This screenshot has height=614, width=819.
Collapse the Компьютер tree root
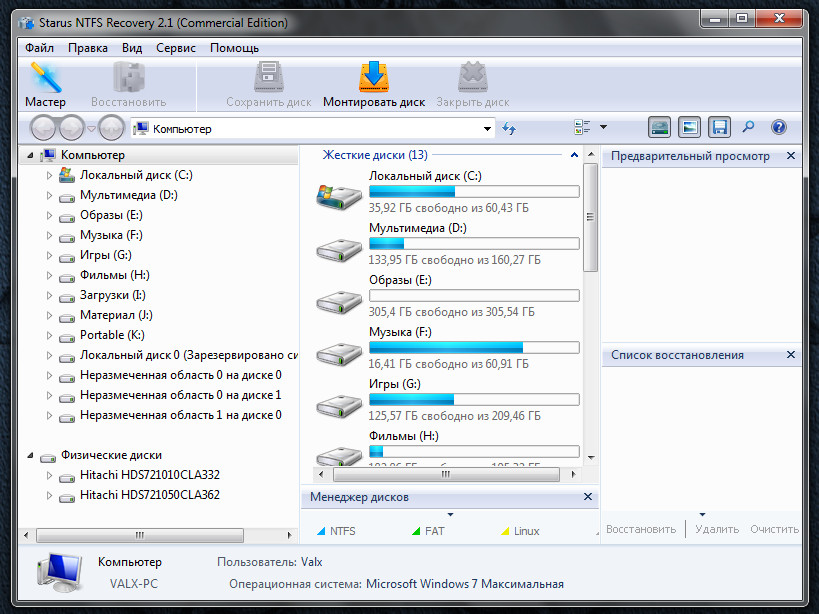pos(30,155)
